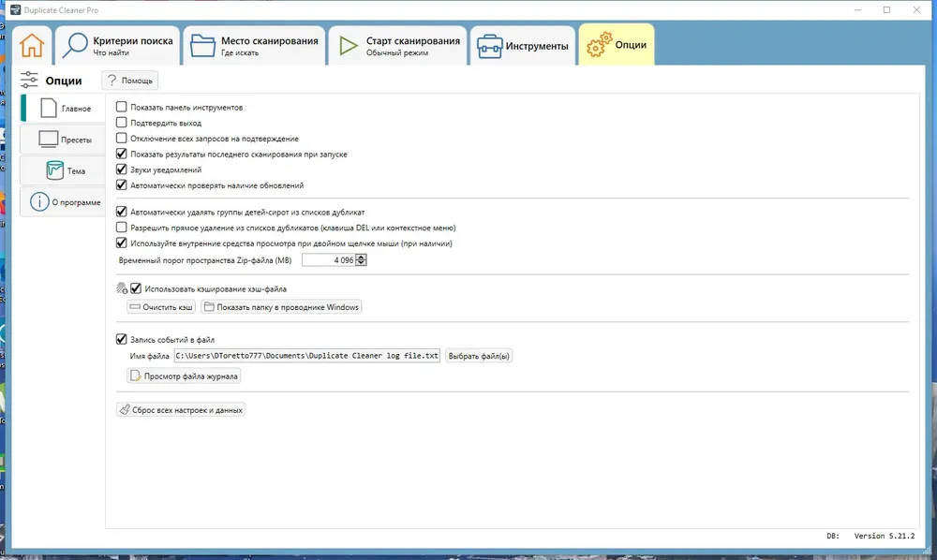Viewport: 937px width, 560px height.
Task: Click the Помощь button
Action: [x=129, y=80]
